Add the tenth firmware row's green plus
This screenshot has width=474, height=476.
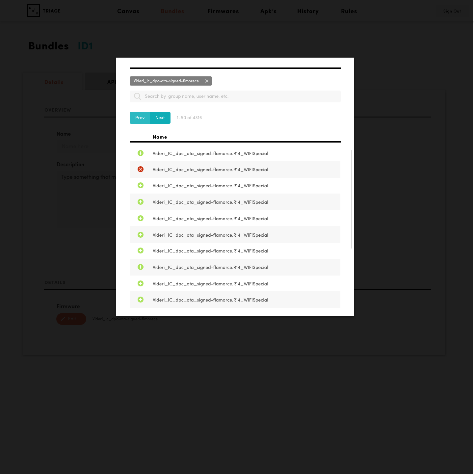click(141, 300)
